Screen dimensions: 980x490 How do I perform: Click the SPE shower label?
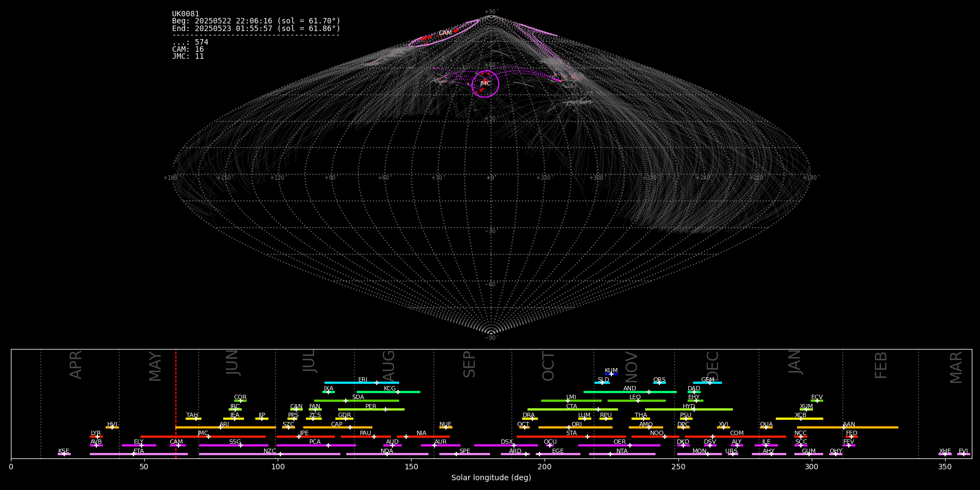pyautogui.click(x=465, y=451)
